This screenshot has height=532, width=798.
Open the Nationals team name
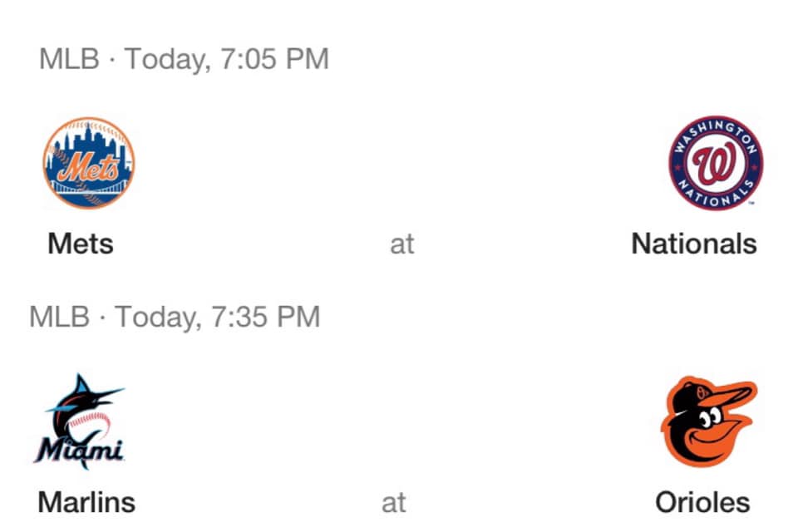click(693, 244)
